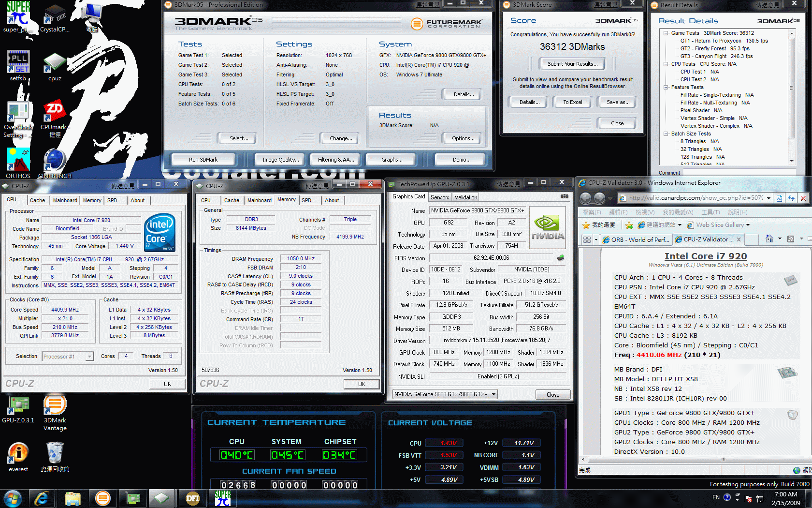Viewport: 812px width, 508px height.
Task: Switch to 3DMark05 in the taskbar
Action: 103,498
